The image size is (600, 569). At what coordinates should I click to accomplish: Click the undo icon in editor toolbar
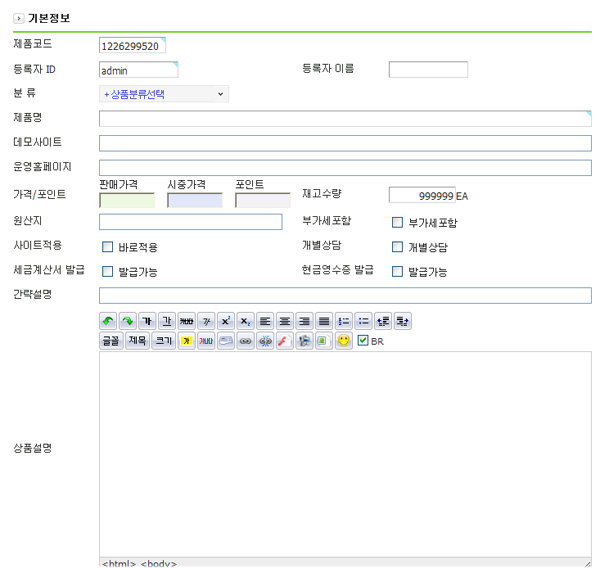point(108,321)
